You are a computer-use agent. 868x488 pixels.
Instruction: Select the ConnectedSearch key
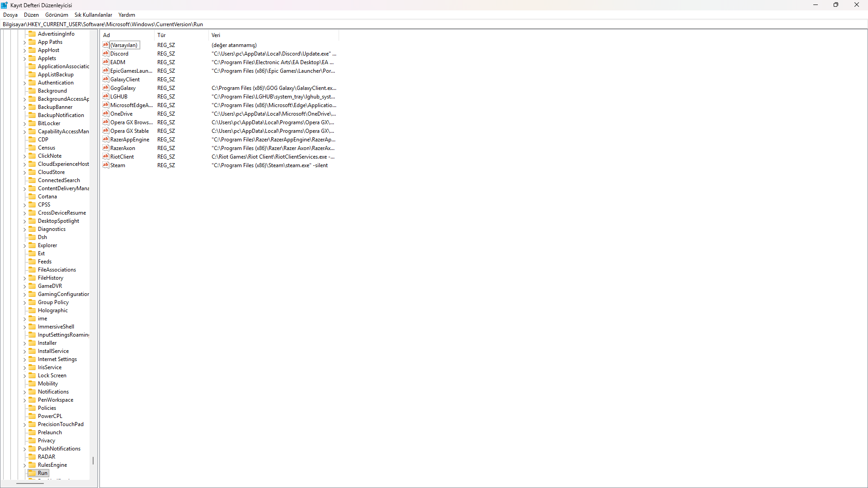click(59, 180)
